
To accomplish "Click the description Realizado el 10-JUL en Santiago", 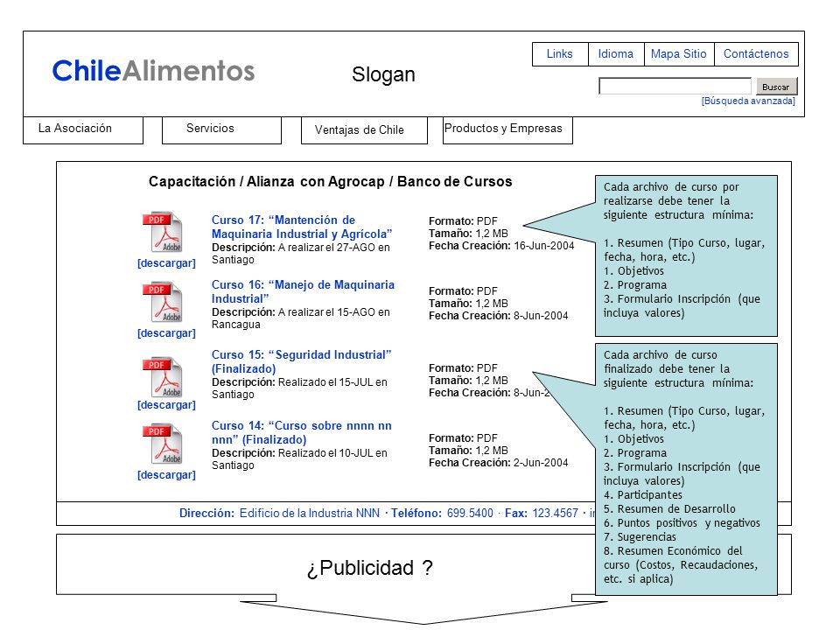I will click(x=299, y=459).
